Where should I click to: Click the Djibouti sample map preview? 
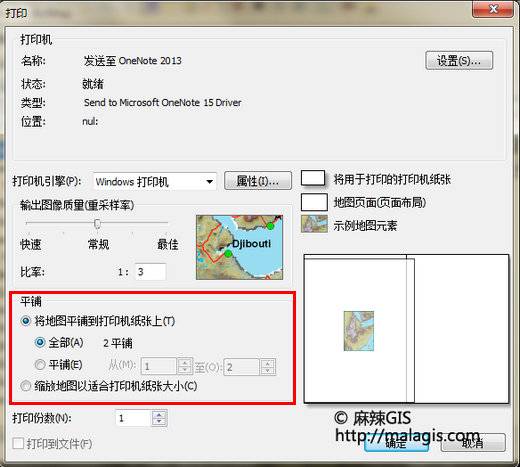click(x=239, y=247)
